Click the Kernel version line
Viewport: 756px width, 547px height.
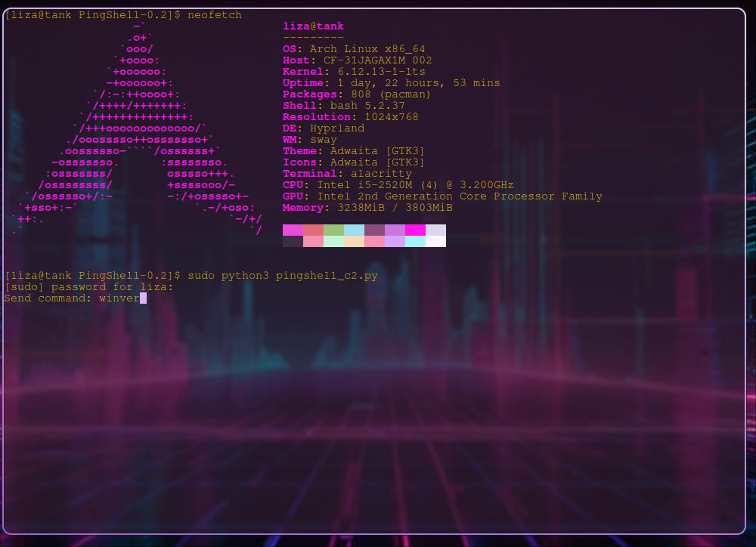pyautogui.click(x=354, y=72)
